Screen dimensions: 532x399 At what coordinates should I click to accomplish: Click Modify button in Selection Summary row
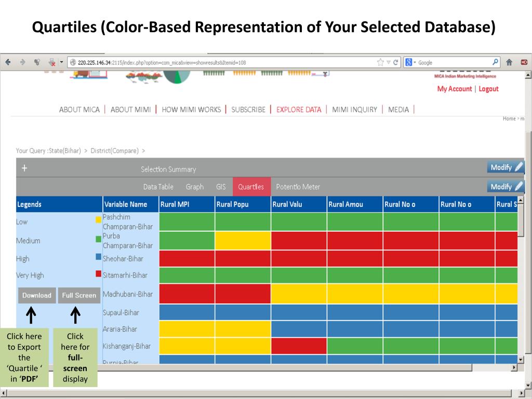click(505, 167)
